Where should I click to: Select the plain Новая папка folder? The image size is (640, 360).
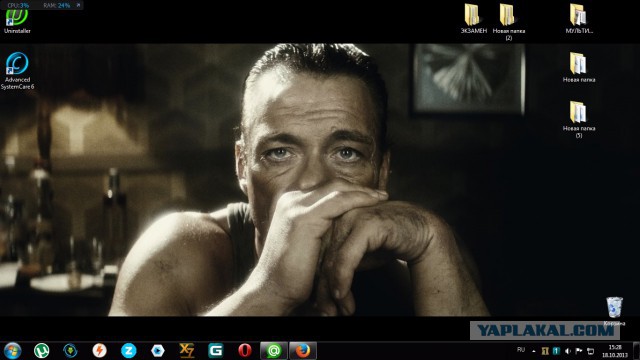(579, 68)
